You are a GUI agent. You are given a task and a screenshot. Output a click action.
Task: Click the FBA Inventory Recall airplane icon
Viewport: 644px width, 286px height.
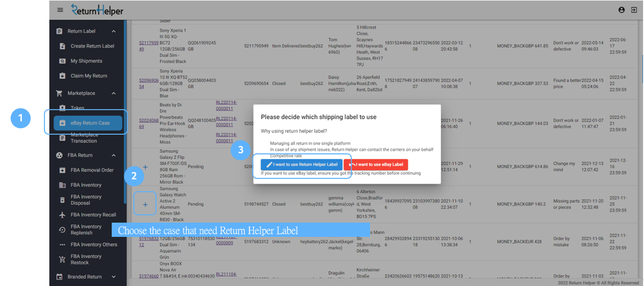[62, 215]
